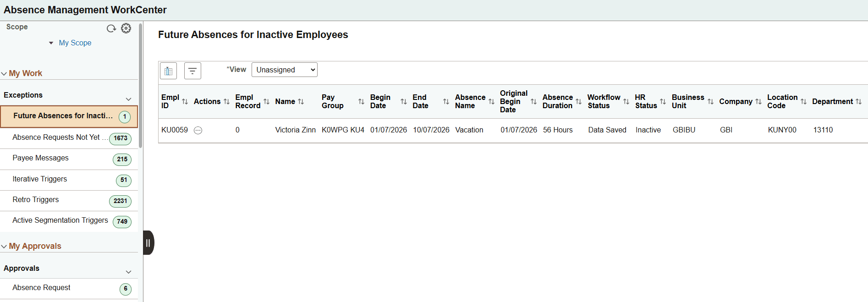Click the Inactive HR status cell
The height and width of the screenshot is (302, 868).
[648, 130]
